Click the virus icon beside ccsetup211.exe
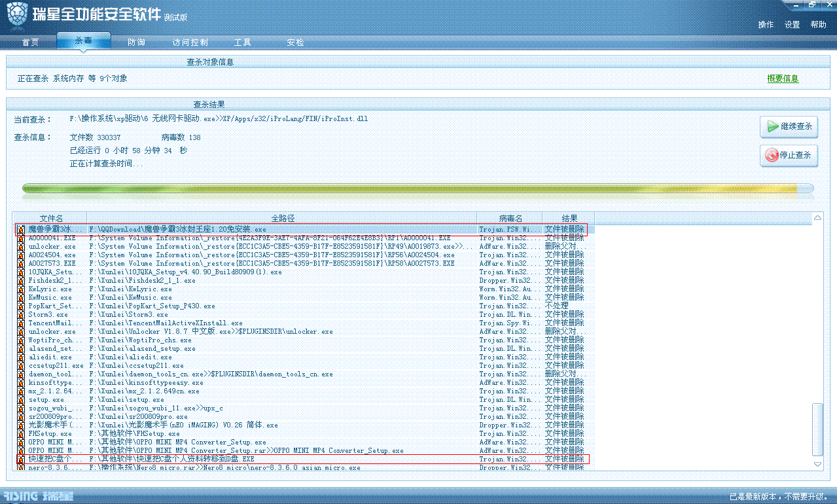The image size is (837, 504). [21, 366]
